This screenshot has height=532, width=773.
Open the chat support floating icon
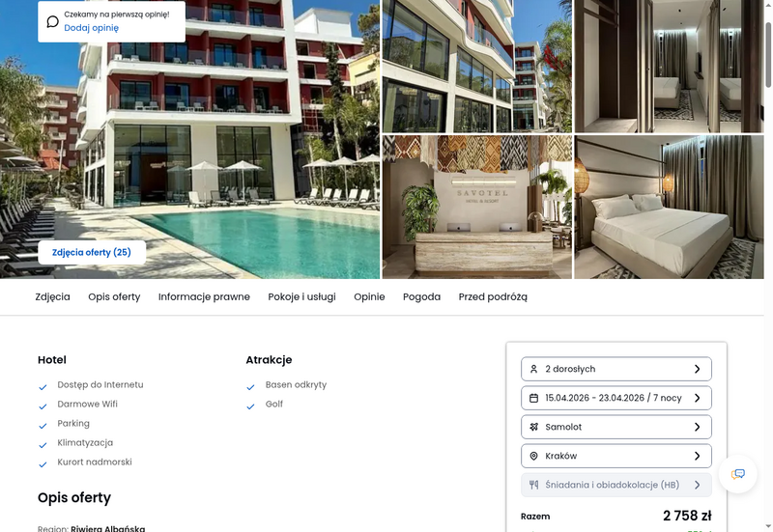click(737, 474)
